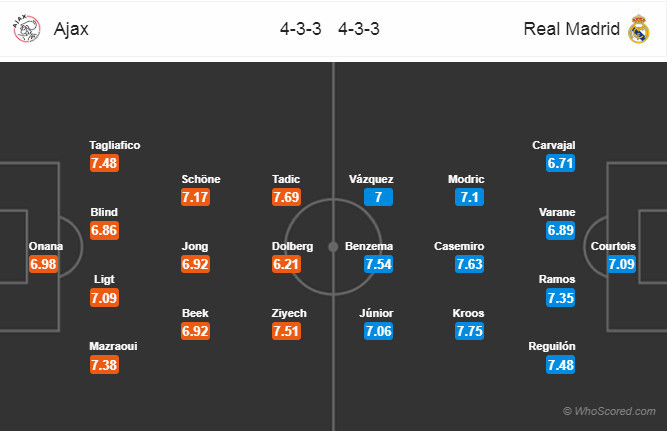Click Vázquez's rating badge showing 7
668x431 pixels.
pos(378,197)
